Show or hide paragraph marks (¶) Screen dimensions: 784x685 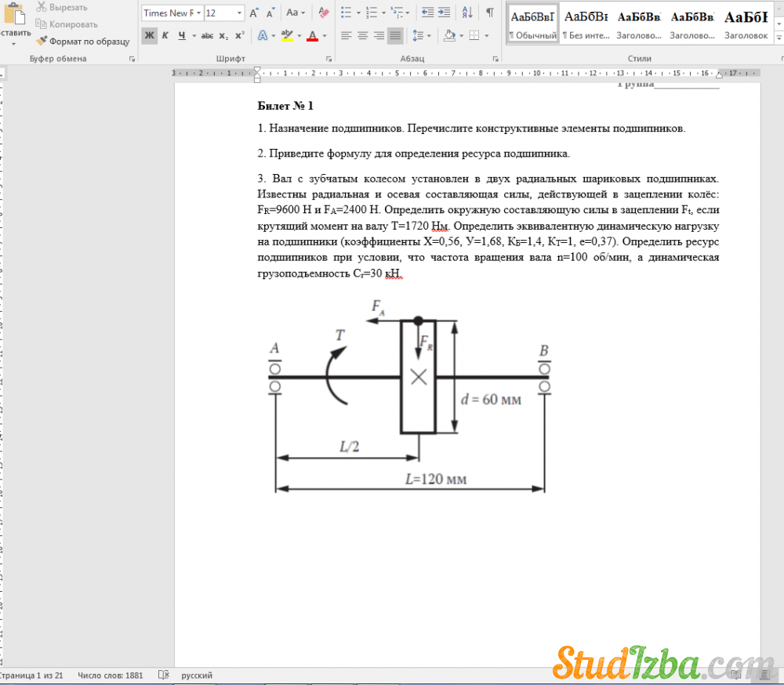coord(490,13)
